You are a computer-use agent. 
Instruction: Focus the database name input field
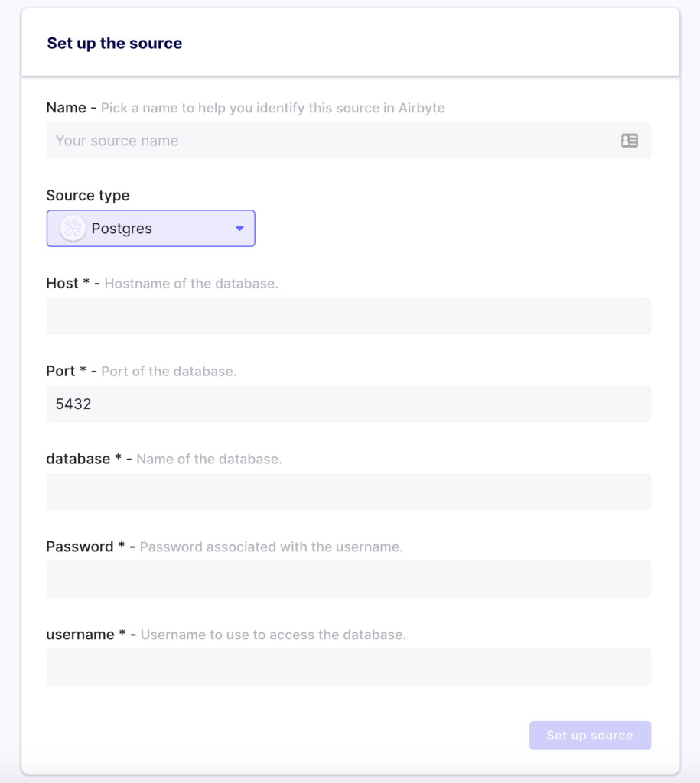click(x=348, y=492)
